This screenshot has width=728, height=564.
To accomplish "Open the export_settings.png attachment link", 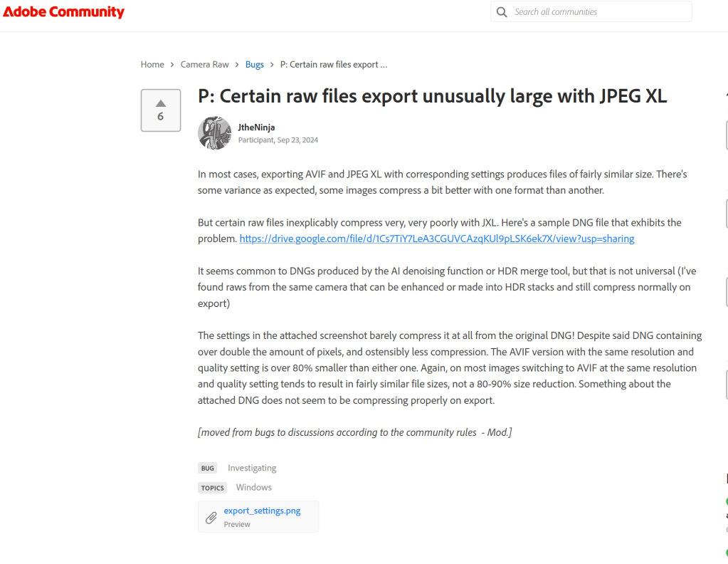I will click(x=262, y=511).
